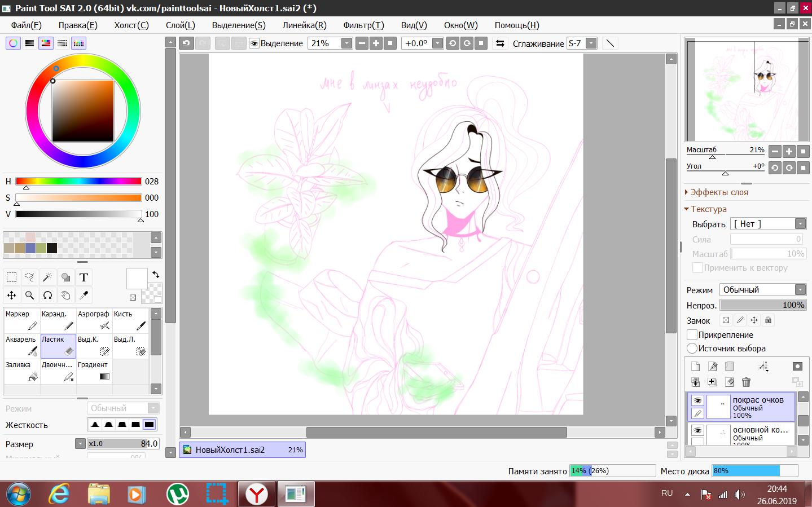Add a layer mask
This screenshot has width=812, height=507.
(x=797, y=367)
